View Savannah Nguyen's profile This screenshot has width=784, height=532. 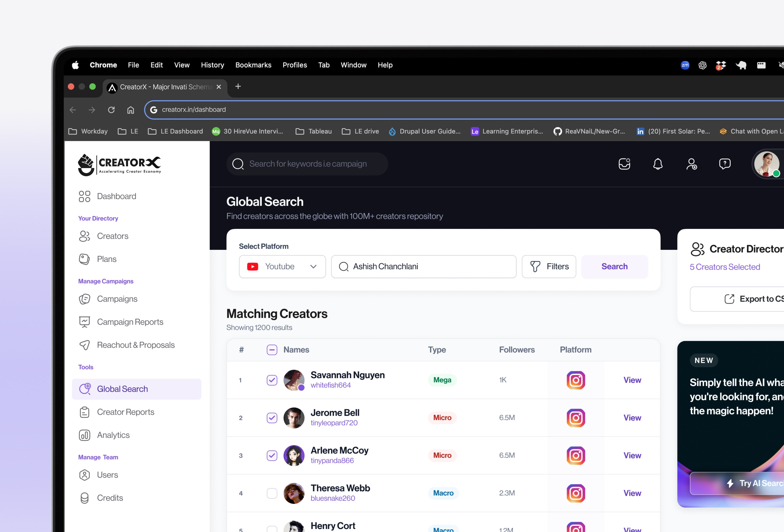(632, 380)
